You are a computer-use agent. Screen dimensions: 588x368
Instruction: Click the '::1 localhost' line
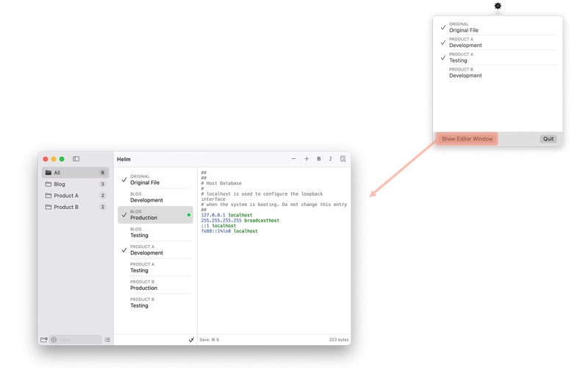point(218,226)
